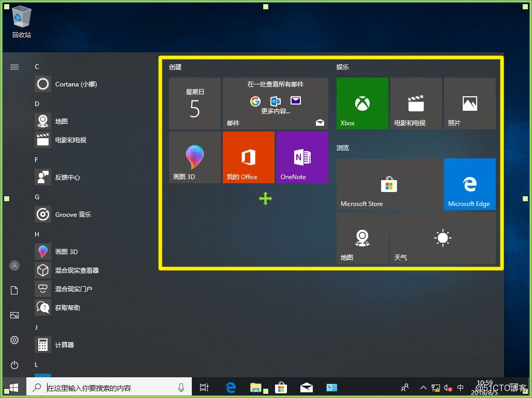This screenshot has width=532, height=398.
Task: Open Microsoft Store from the taskbar
Action: tap(281, 387)
